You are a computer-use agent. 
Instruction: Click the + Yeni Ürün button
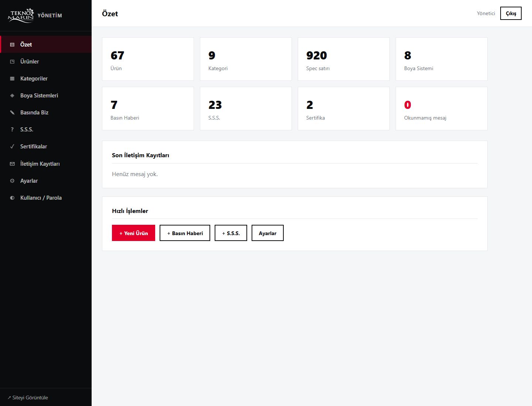pos(133,233)
